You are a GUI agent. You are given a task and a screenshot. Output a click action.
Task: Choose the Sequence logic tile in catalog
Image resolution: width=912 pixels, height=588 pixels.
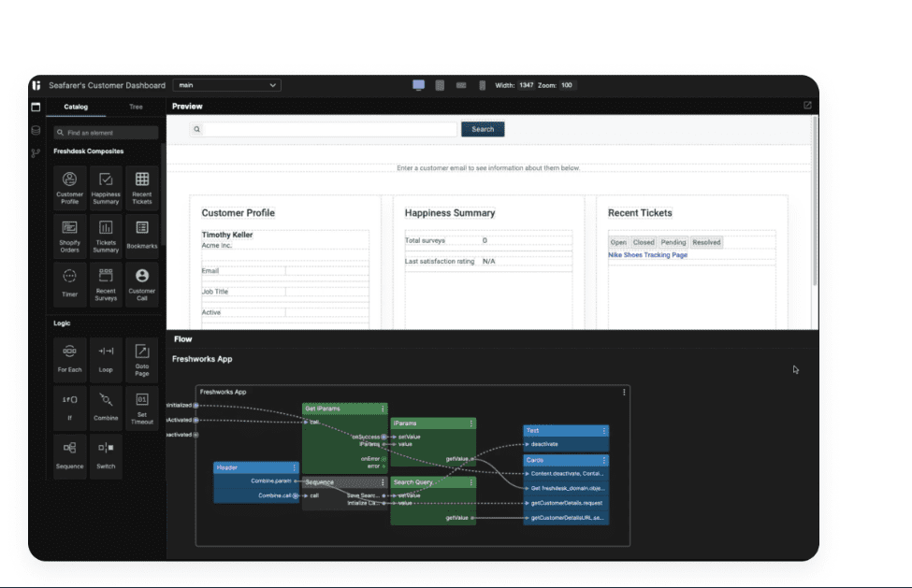[x=70, y=456]
